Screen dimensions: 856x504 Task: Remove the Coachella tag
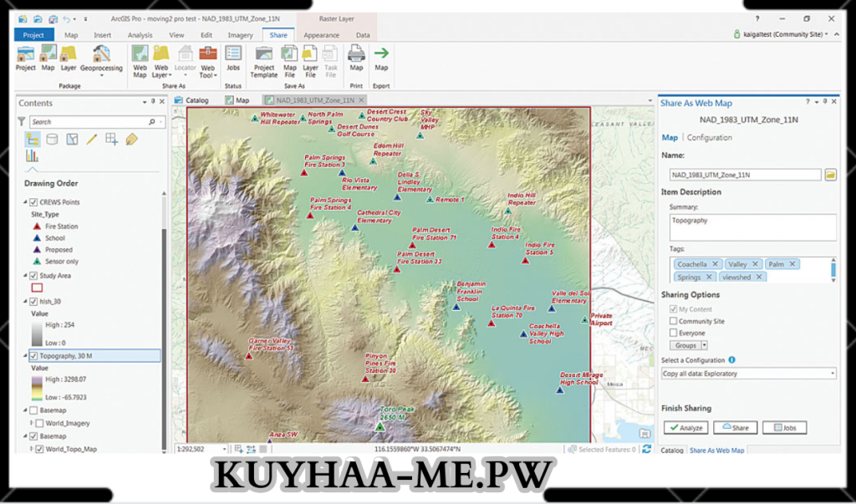[715, 264]
